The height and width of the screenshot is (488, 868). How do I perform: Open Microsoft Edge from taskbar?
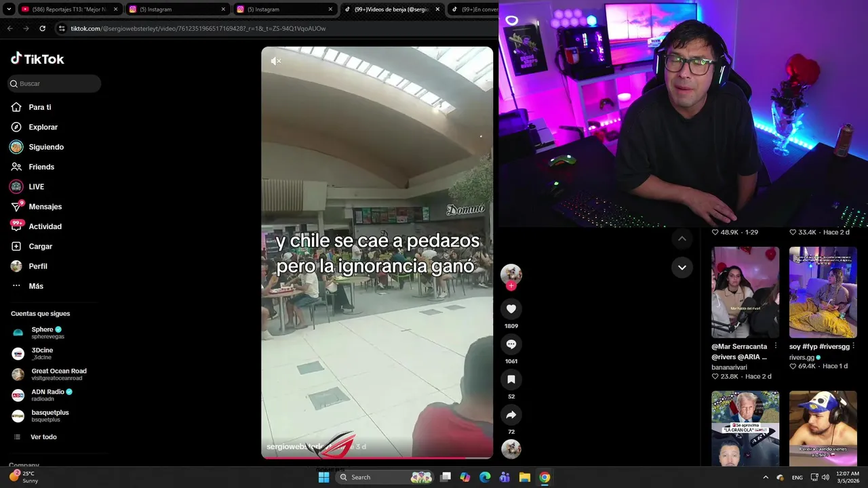coord(485,477)
